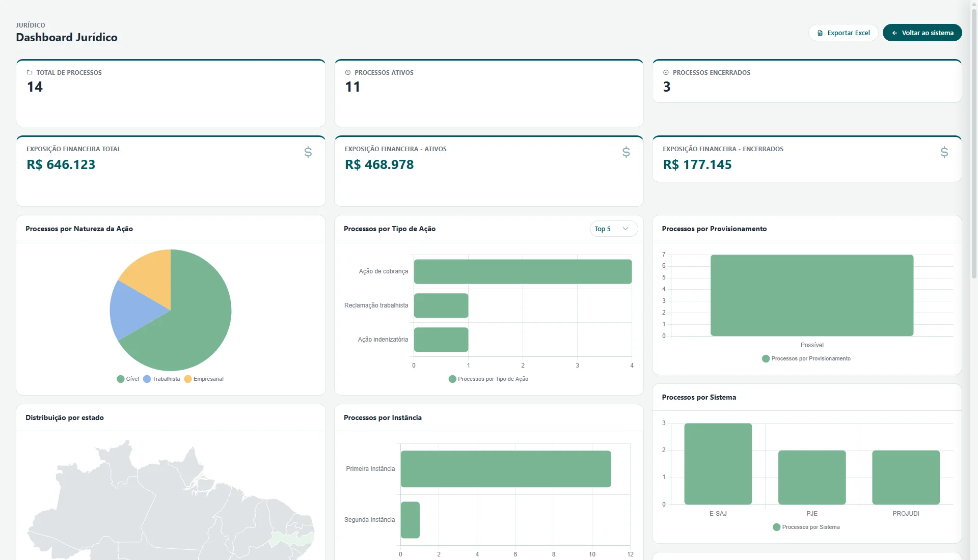Click the PROJUDI system bar
Viewport: 978px width, 560px height.
(x=906, y=478)
